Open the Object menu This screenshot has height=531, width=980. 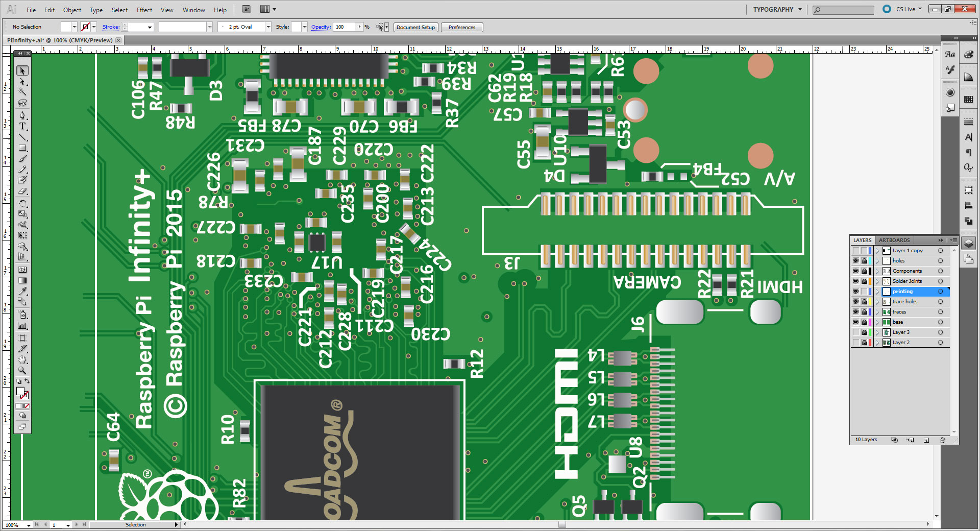72,10
